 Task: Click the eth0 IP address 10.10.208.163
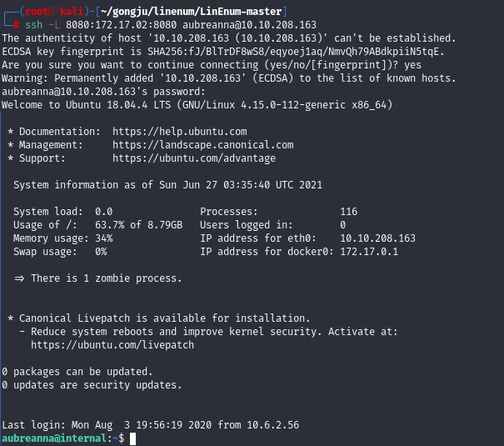[377, 238]
